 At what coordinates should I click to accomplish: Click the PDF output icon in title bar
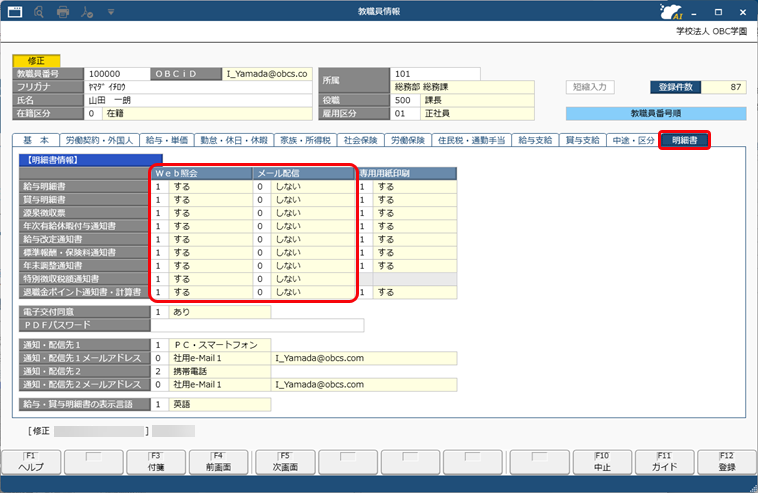pos(87,12)
